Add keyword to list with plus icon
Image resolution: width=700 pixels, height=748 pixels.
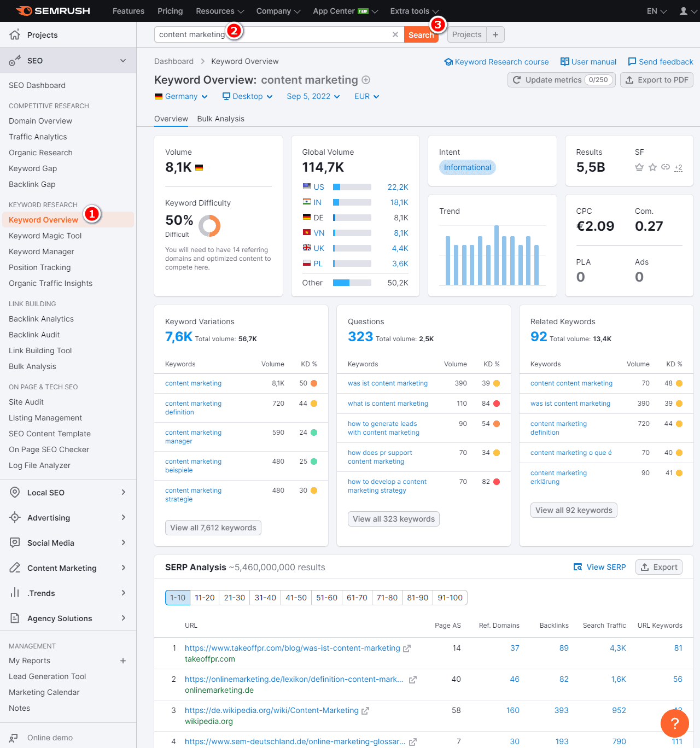tap(366, 80)
